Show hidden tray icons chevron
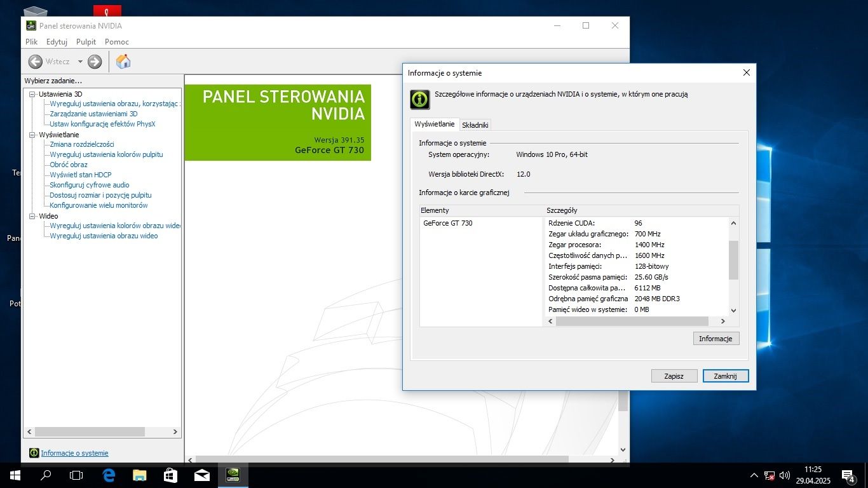Viewport: 868px width, 488px height. (x=754, y=475)
